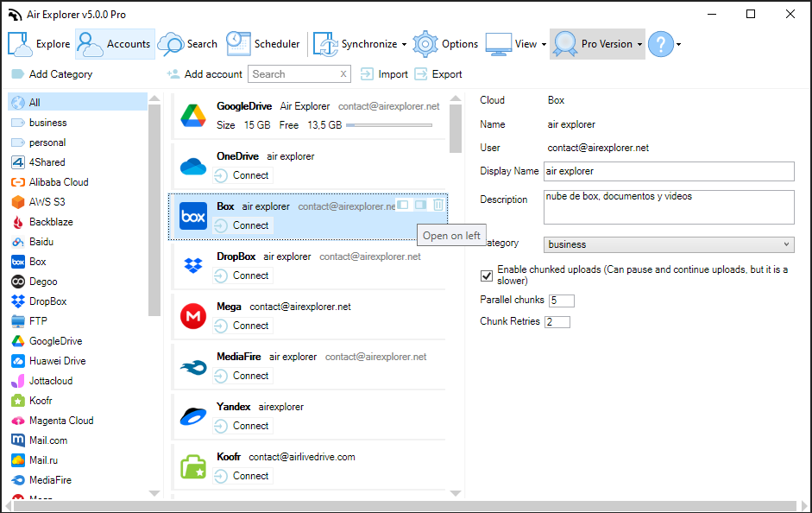Open the Explore view from the toolbar
This screenshot has width=812, height=513.
click(40, 44)
